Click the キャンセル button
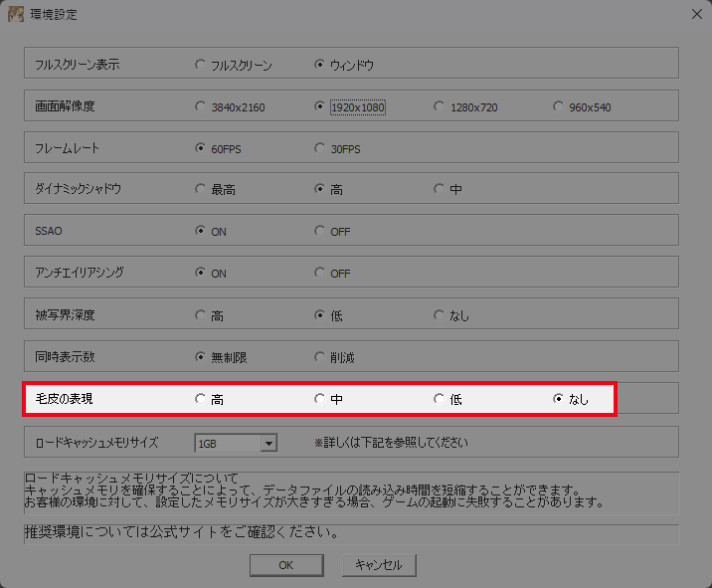 pos(378,565)
